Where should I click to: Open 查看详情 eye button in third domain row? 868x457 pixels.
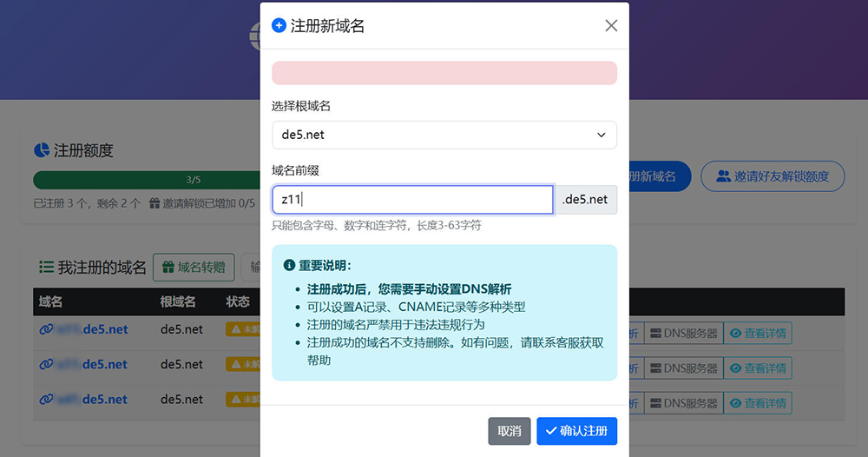[x=757, y=403]
